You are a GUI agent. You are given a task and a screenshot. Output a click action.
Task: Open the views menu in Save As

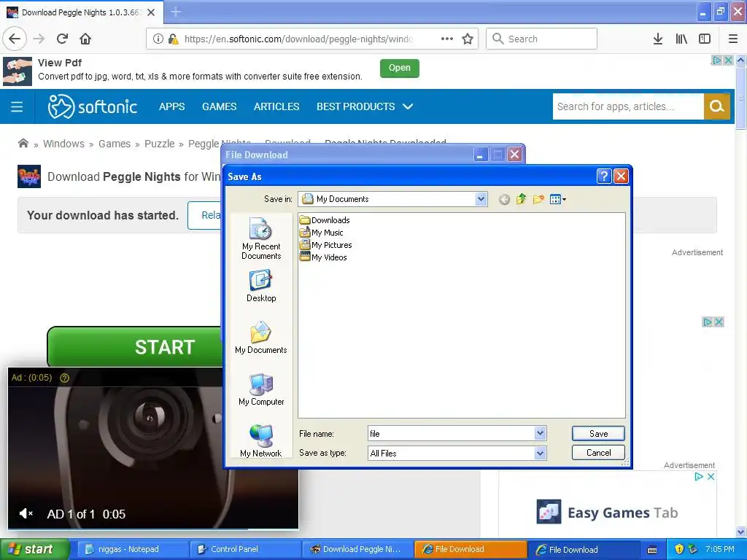click(558, 199)
